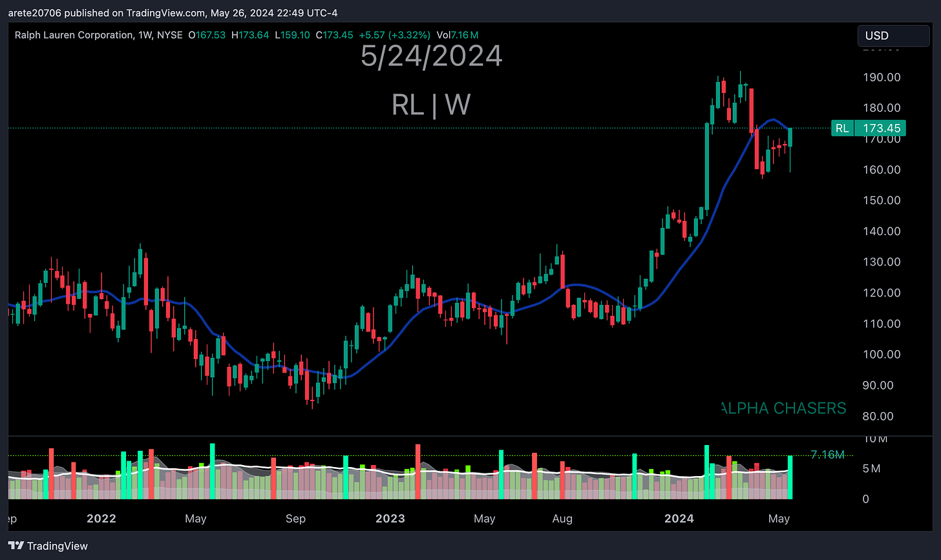Click the Aug time axis label
The image size is (941, 560).
point(562,519)
